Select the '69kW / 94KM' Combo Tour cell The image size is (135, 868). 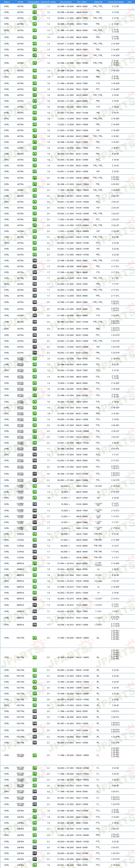(x=82, y=486)
